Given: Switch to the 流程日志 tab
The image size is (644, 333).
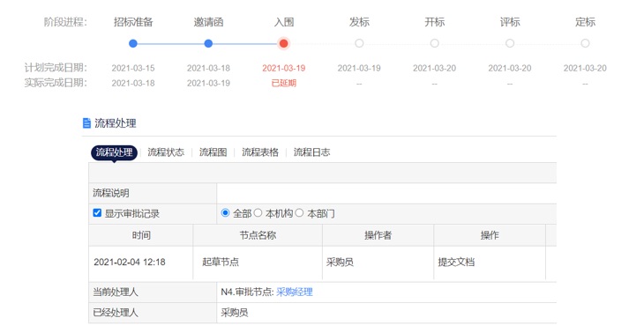Looking at the screenshot, I should [311, 152].
